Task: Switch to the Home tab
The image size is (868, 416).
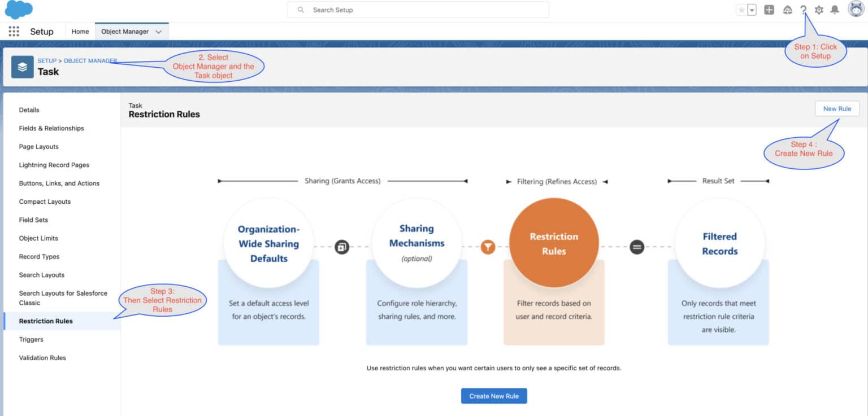Action: click(80, 32)
